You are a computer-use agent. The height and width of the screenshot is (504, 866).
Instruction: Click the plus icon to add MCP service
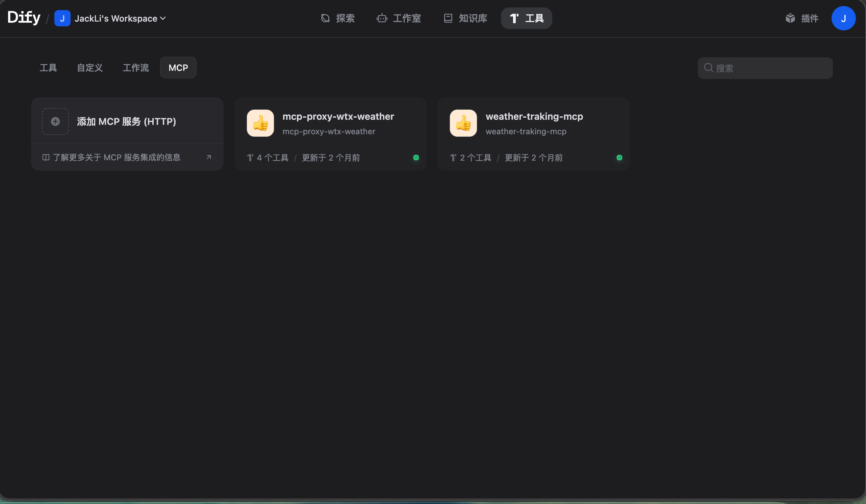tap(55, 121)
